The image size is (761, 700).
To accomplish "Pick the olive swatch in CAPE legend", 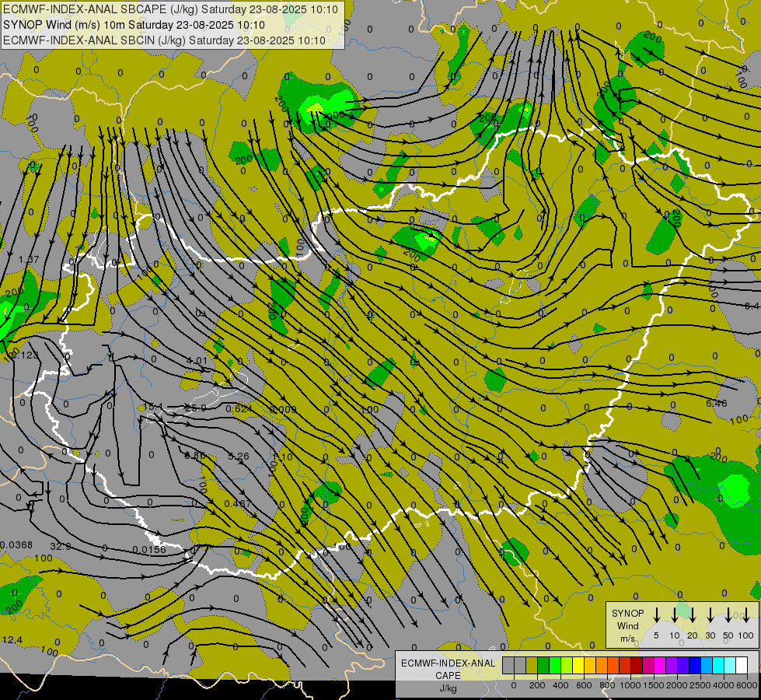I will point(532,665).
